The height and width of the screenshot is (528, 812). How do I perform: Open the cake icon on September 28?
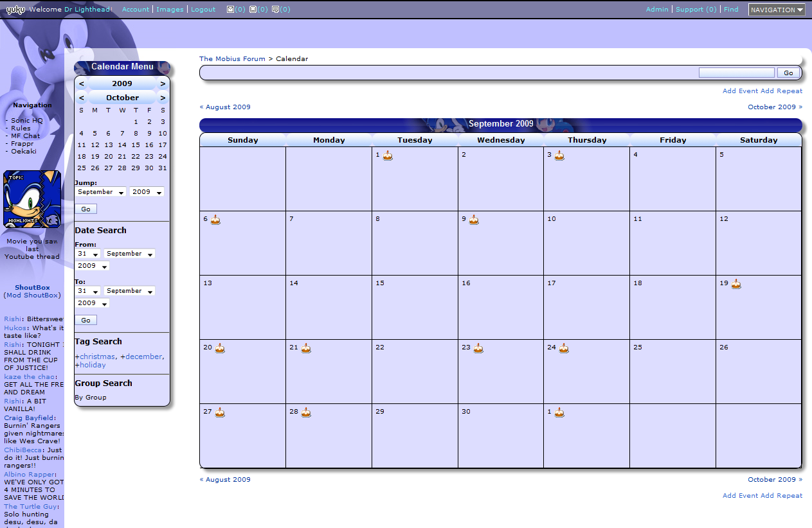306,412
